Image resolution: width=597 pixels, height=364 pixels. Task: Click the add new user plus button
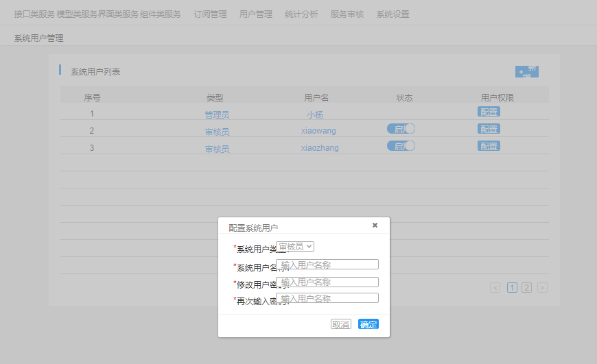(x=526, y=71)
